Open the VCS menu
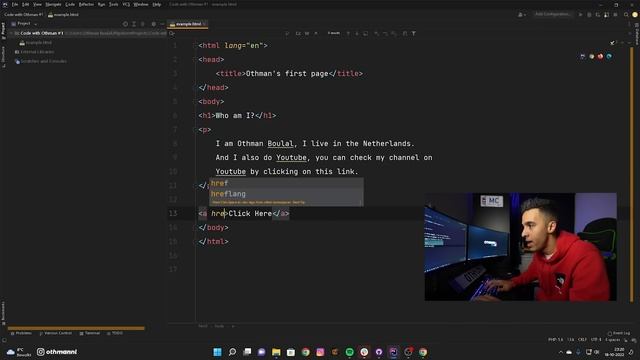The image size is (640, 360). (x=126, y=4)
